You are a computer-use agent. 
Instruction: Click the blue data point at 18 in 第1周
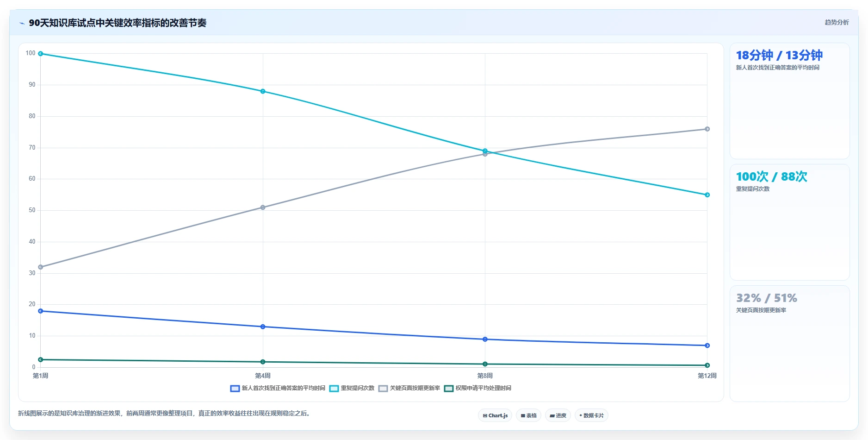point(41,311)
